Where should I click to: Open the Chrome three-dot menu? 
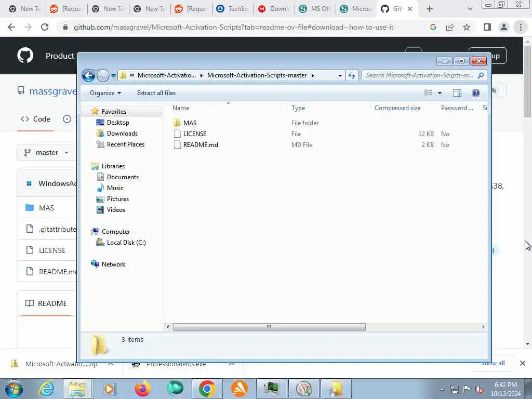[521, 27]
